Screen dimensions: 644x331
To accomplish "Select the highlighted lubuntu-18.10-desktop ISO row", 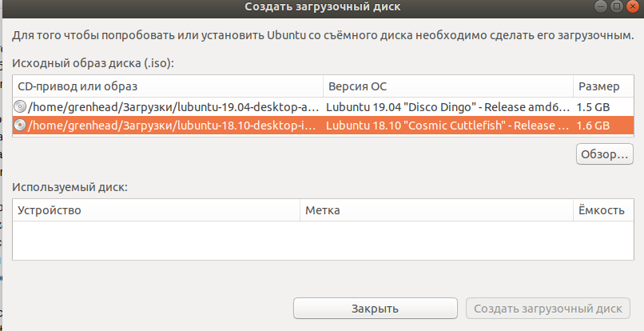I will (x=172, y=125).
